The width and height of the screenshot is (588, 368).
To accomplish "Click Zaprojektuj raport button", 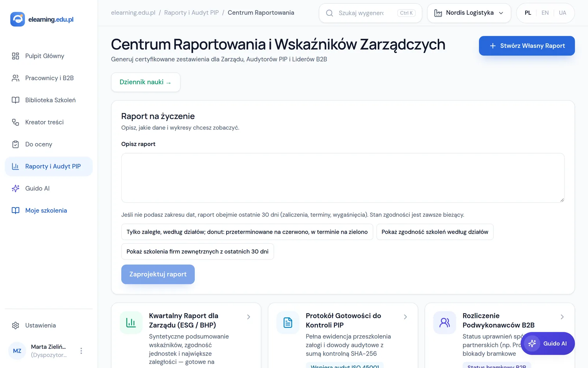I will click(158, 274).
